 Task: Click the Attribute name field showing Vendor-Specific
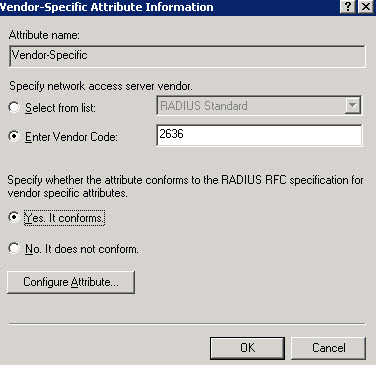click(x=187, y=56)
